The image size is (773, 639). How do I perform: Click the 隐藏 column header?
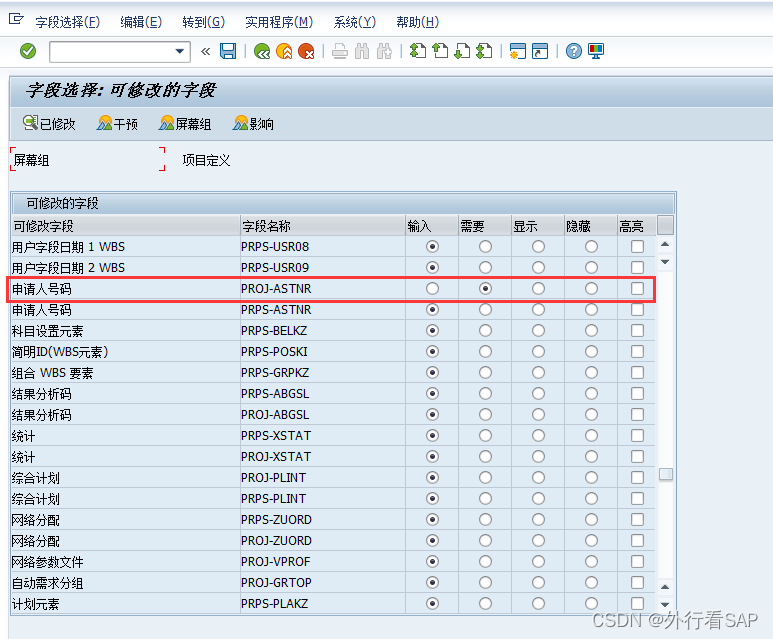click(x=591, y=226)
